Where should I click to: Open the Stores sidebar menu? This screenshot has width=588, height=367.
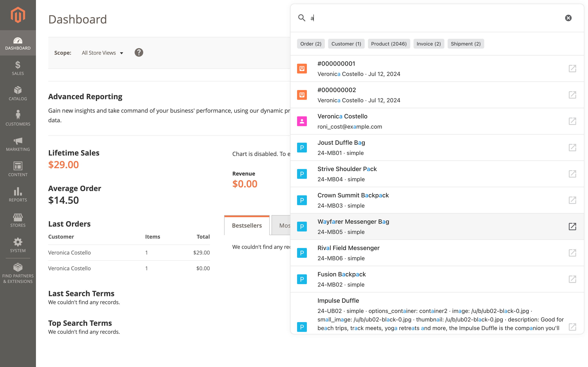click(18, 220)
